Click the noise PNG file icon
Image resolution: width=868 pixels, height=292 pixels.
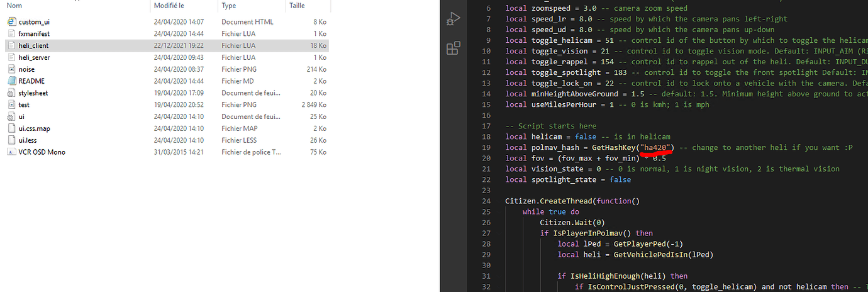(12, 69)
